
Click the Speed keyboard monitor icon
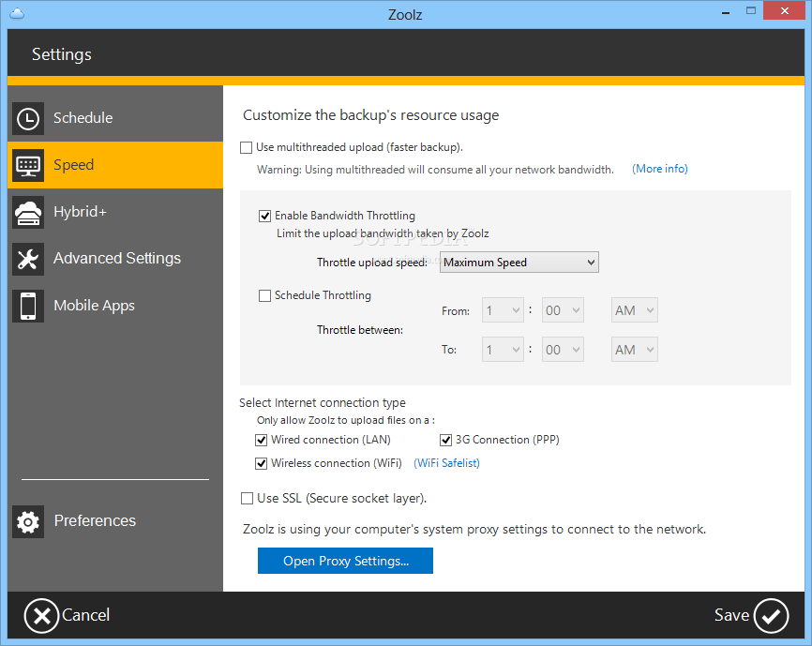(x=28, y=165)
